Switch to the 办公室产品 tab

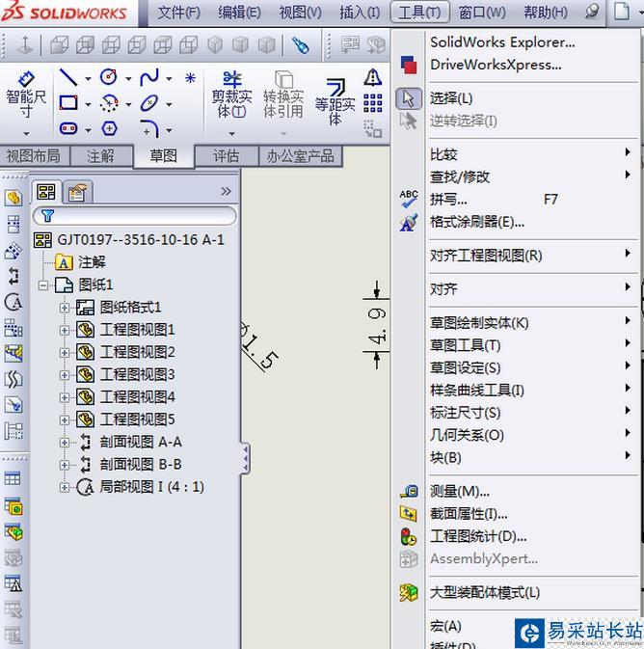click(x=300, y=156)
